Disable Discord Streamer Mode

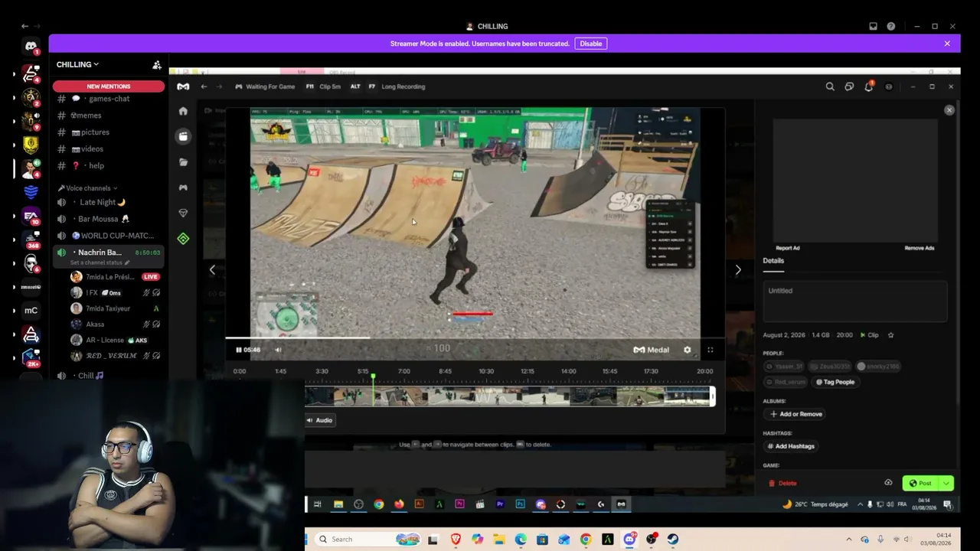(x=591, y=44)
